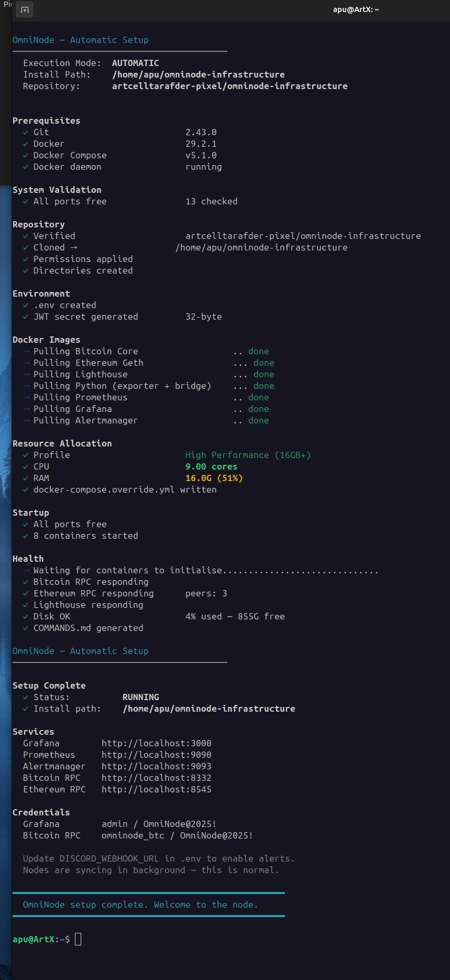
Task: Click the '9.00 cores' CPU value
Action: click(x=212, y=466)
